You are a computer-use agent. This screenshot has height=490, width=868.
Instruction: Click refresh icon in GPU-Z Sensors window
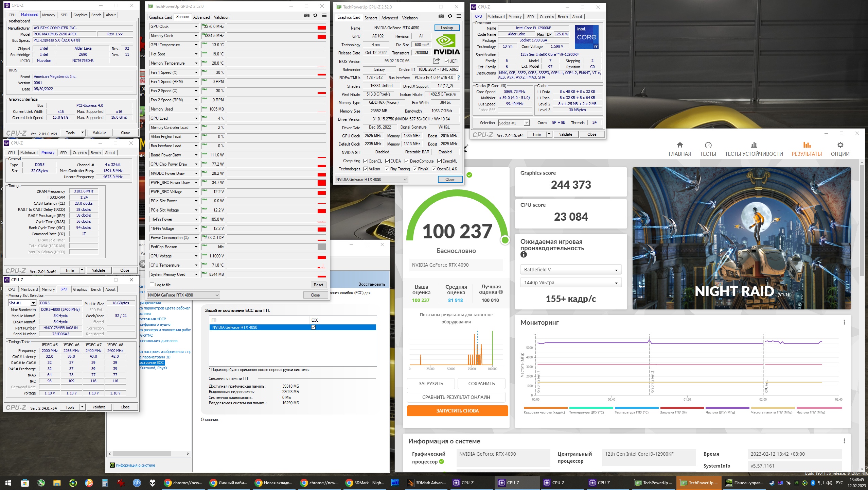315,15
